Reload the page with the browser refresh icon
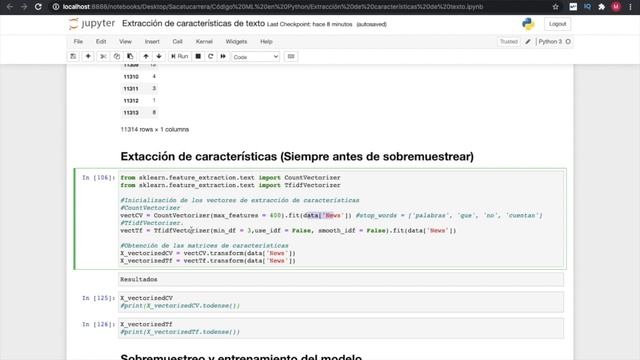Screen dimensions: 640x360 coord(38,7)
